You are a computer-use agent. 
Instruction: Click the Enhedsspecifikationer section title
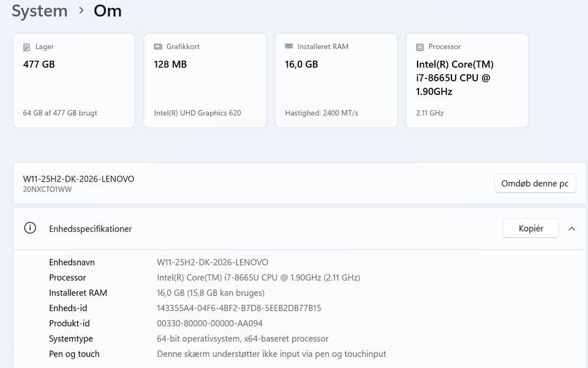click(x=90, y=229)
